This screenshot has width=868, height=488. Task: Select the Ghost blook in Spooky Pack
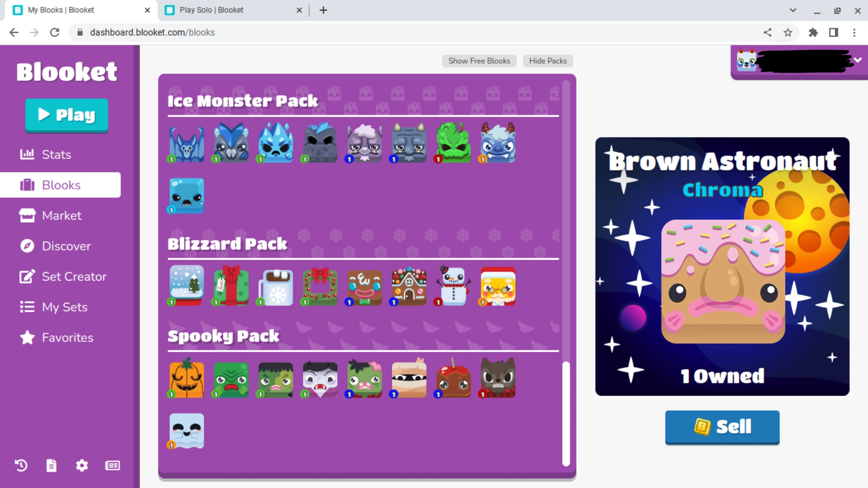pos(186,431)
